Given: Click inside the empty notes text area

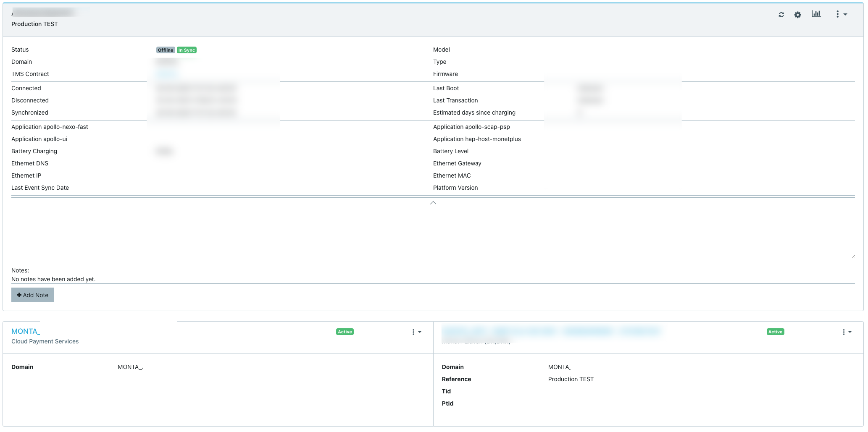Looking at the screenshot, I should (x=433, y=233).
